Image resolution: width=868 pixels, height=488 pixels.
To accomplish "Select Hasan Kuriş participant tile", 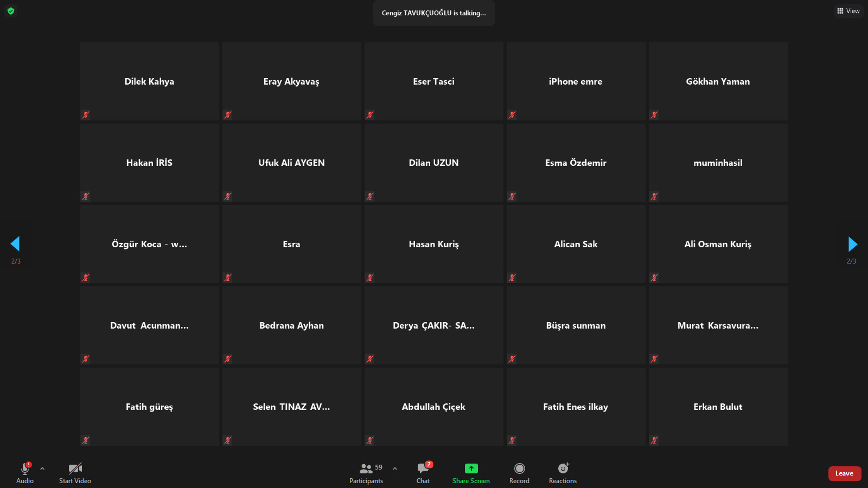I will (x=433, y=244).
